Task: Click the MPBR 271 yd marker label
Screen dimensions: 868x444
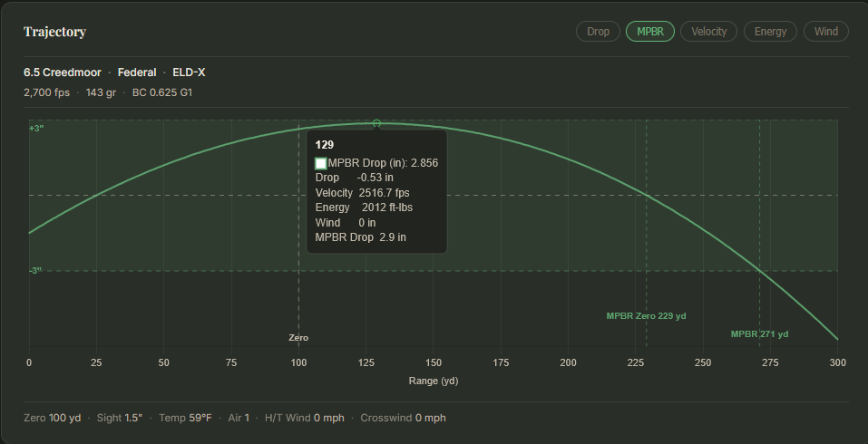Action: coord(759,334)
